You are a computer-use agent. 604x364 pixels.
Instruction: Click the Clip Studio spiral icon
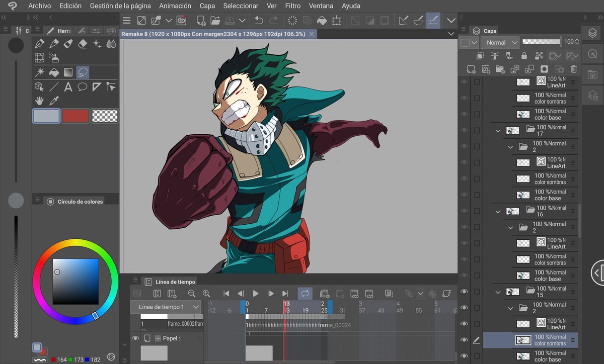point(182,21)
